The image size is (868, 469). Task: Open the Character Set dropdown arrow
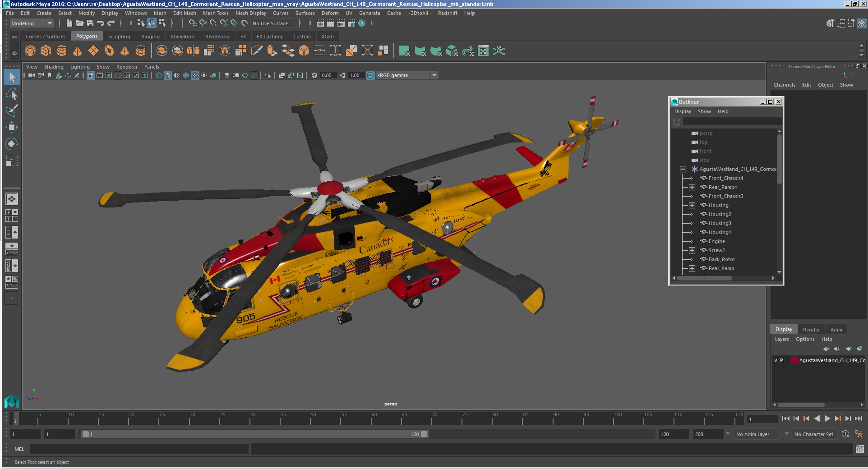click(x=786, y=434)
